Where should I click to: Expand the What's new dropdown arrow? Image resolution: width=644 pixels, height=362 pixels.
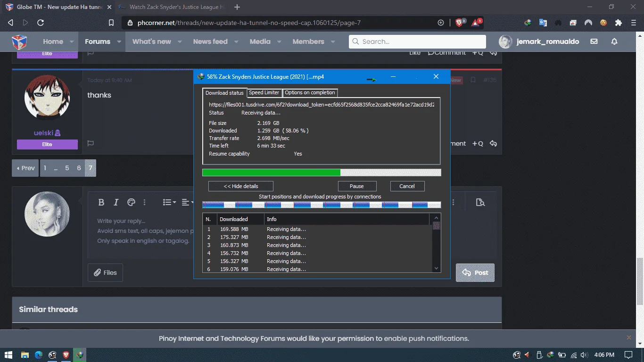[180, 41]
